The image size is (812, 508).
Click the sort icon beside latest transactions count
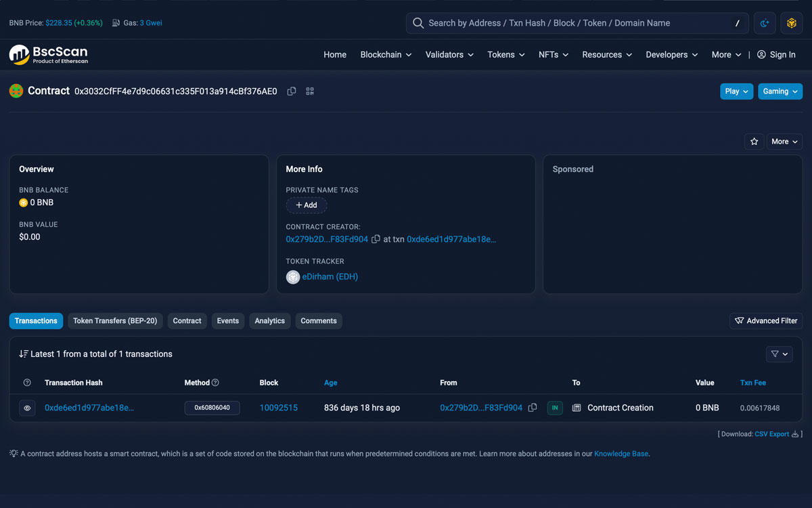22,354
